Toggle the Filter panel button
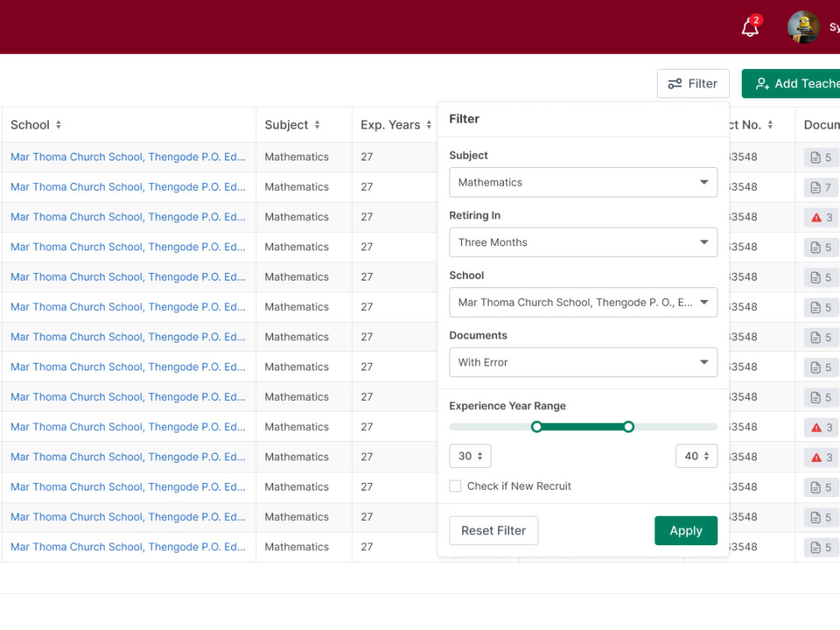This screenshot has width=840, height=630. pyautogui.click(x=693, y=83)
